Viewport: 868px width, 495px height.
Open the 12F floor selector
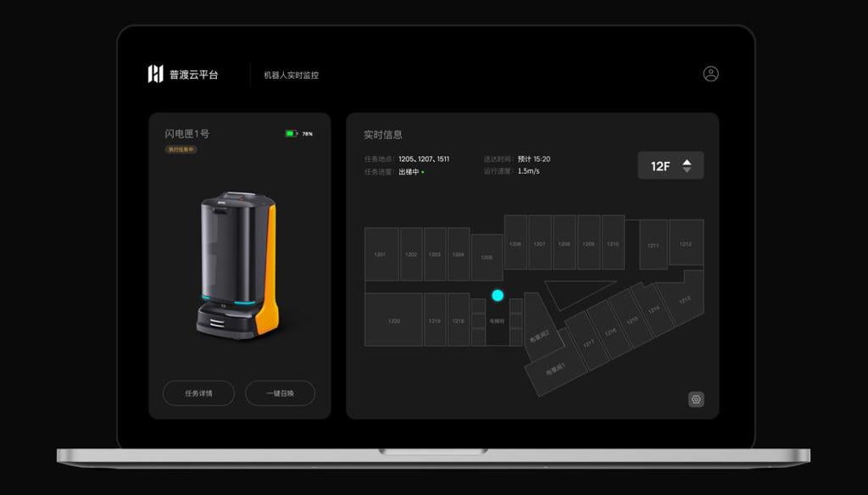point(670,166)
